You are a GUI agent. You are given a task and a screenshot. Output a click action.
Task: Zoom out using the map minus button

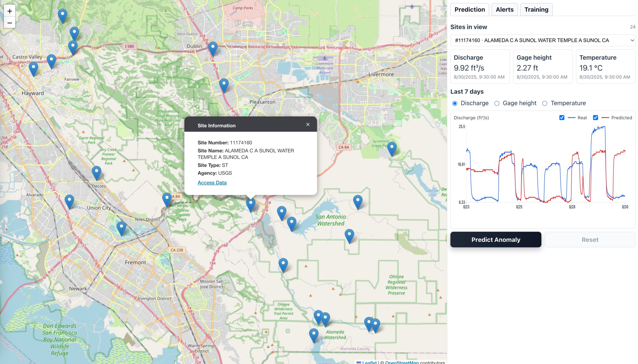point(10,23)
